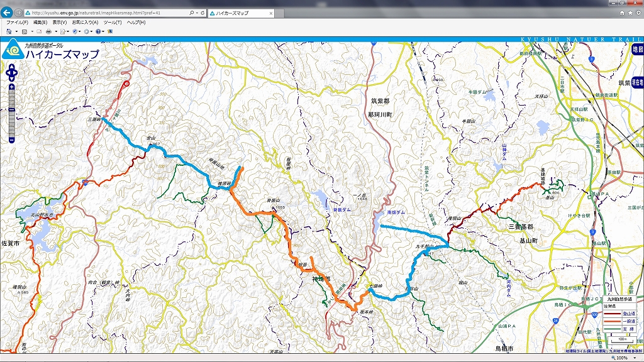Zoom out with the map minus button
644x362 pixels.
(x=11, y=140)
